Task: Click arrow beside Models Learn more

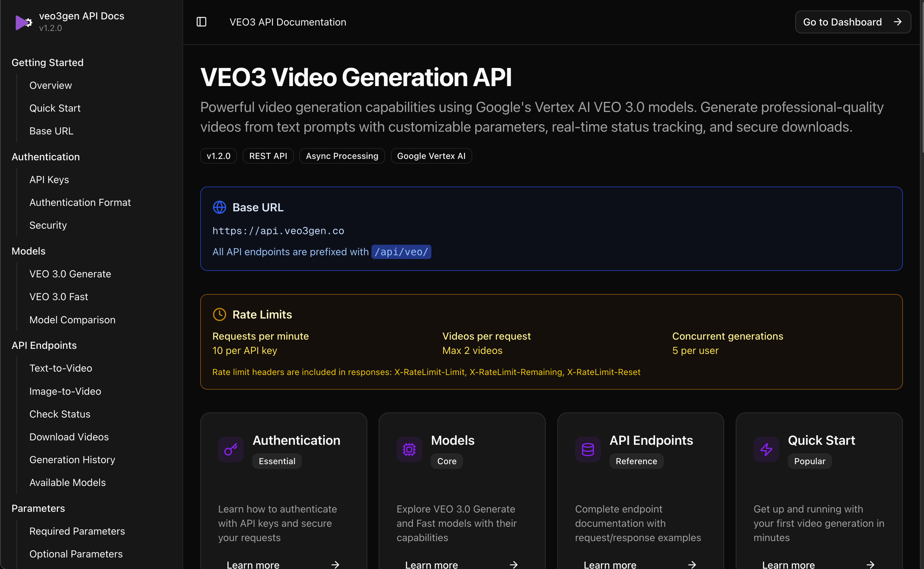Action: pyautogui.click(x=513, y=565)
